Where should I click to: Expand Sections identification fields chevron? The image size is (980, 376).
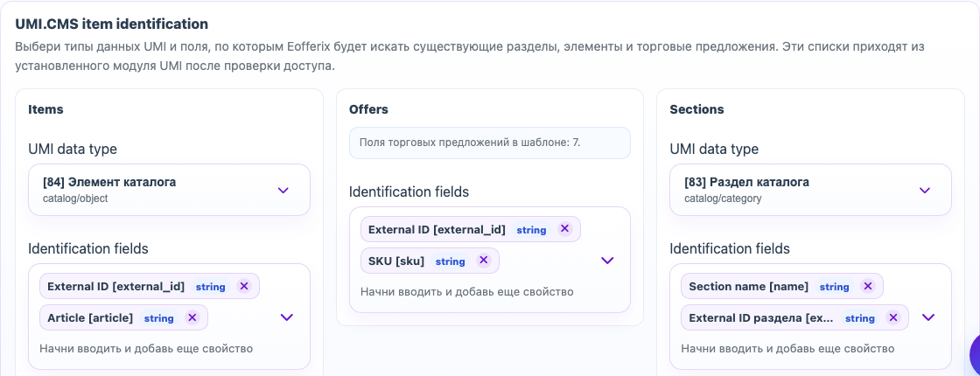point(928,317)
